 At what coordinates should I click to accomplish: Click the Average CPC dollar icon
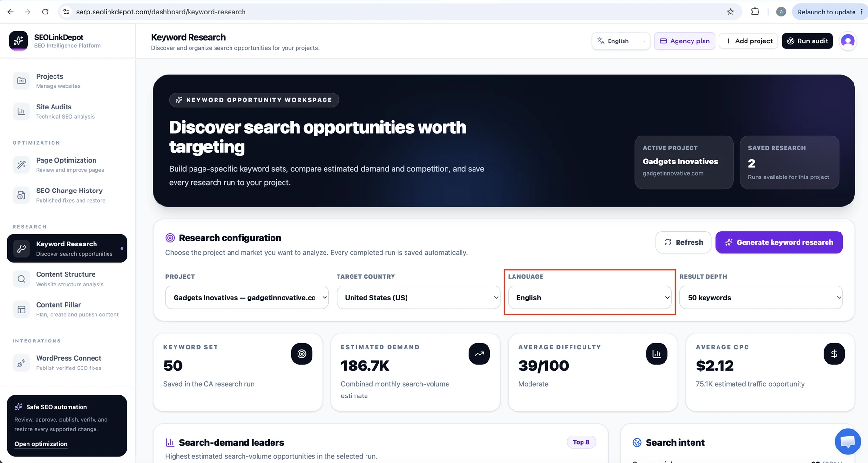click(x=834, y=354)
